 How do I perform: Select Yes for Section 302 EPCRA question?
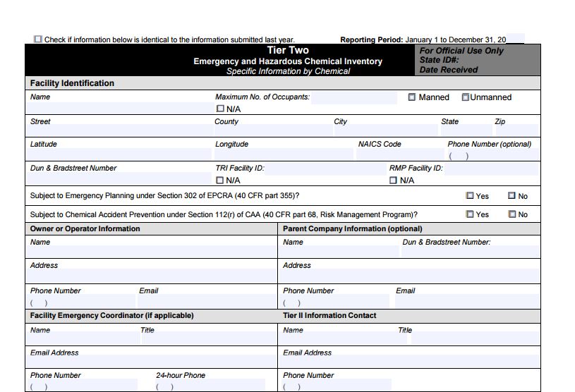[470, 195]
